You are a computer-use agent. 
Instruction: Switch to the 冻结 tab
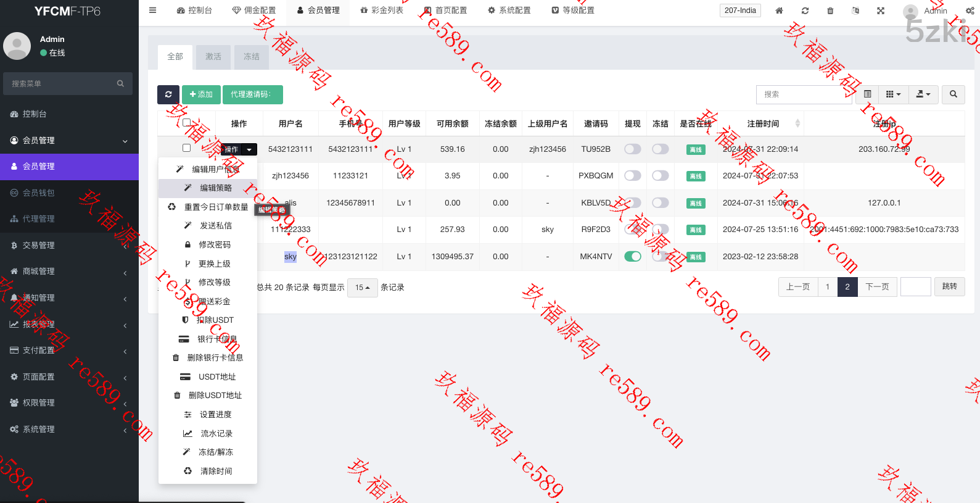pyautogui.click(x=251, y=57)
